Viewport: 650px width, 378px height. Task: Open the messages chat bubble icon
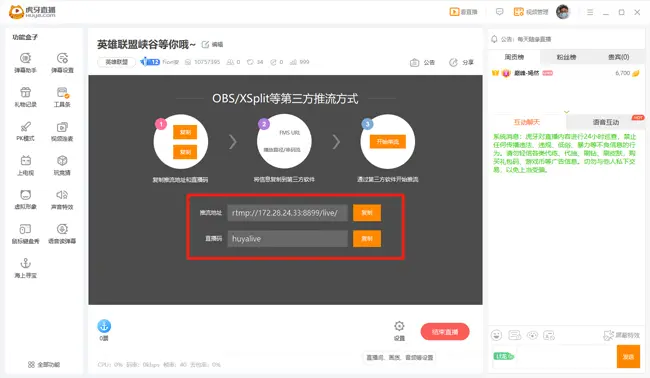pyautogui.click(x=500, y=12)
